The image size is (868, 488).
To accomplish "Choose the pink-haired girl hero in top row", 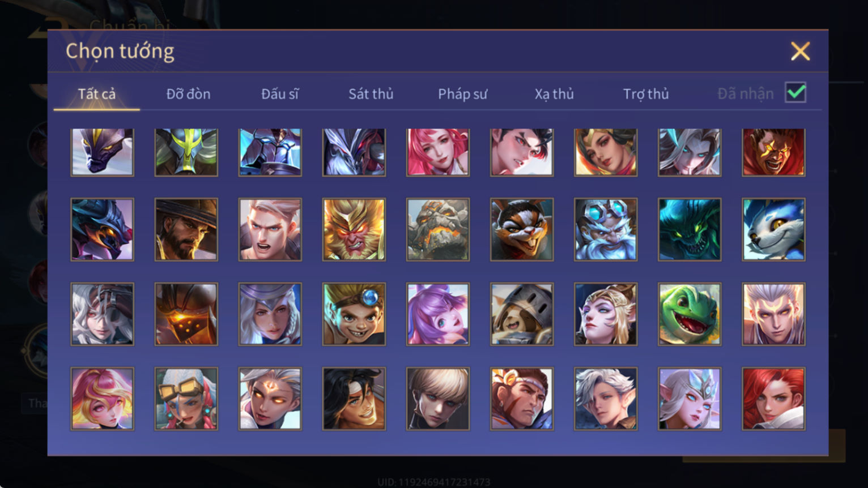I will coord(438,152).
